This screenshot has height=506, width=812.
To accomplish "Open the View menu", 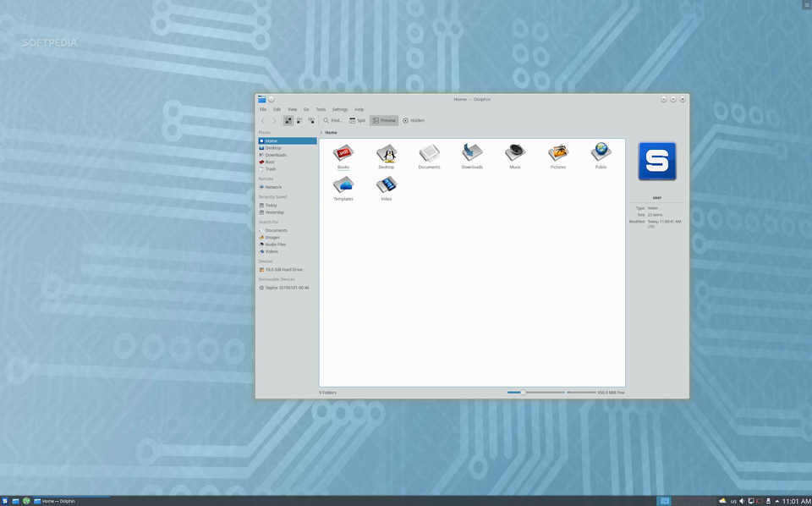I will point(292,109).
